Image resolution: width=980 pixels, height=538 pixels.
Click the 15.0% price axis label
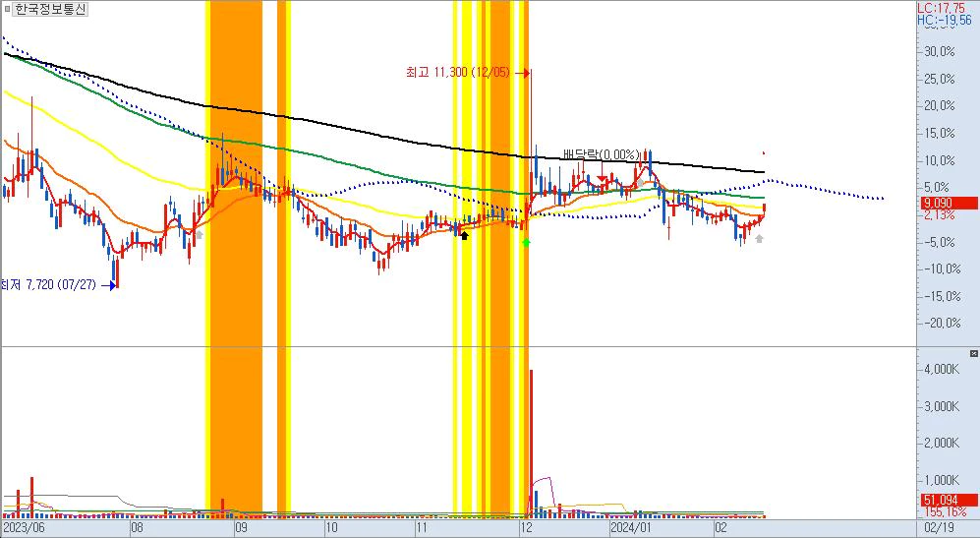click(940, 133)
